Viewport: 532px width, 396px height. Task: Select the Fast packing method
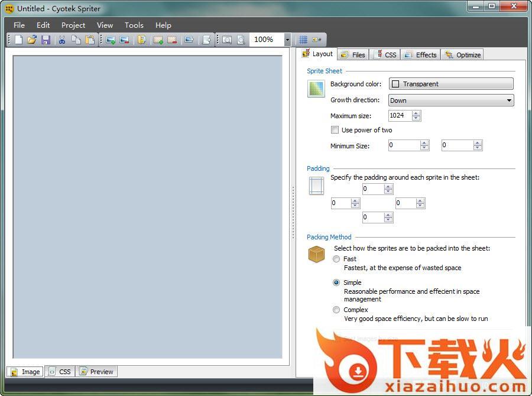click(x=336, y=259)
